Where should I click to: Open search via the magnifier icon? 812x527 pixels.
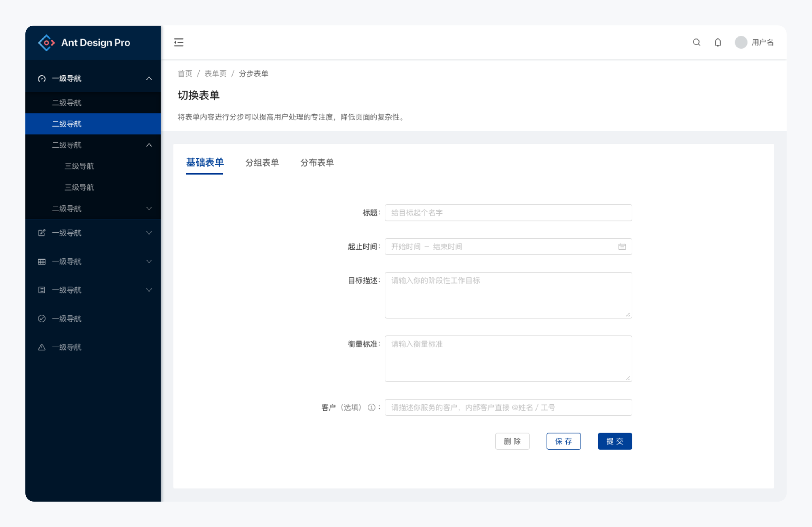(x=697, y=42)
